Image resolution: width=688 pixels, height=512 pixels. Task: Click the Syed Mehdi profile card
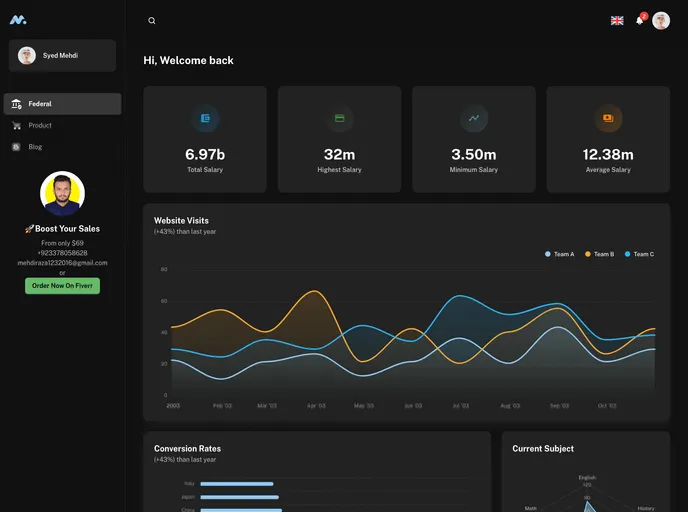click(x=62, y=56)
